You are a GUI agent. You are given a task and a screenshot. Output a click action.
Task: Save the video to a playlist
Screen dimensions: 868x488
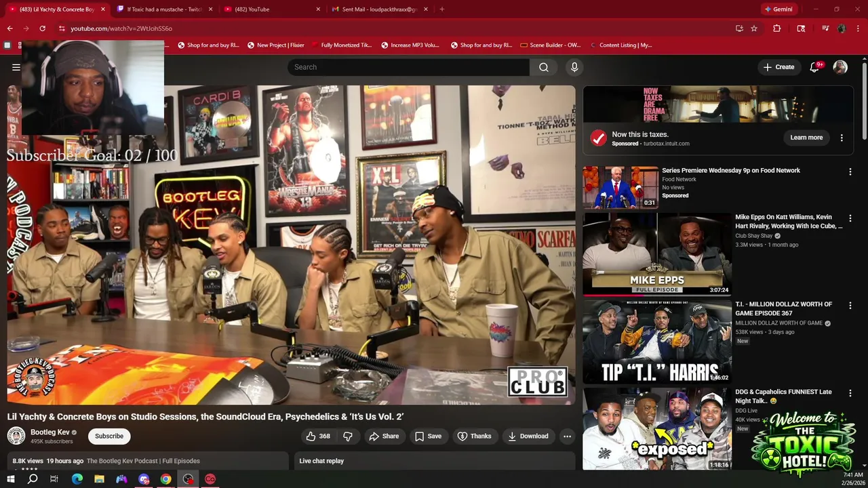click(x=428, y=436)
